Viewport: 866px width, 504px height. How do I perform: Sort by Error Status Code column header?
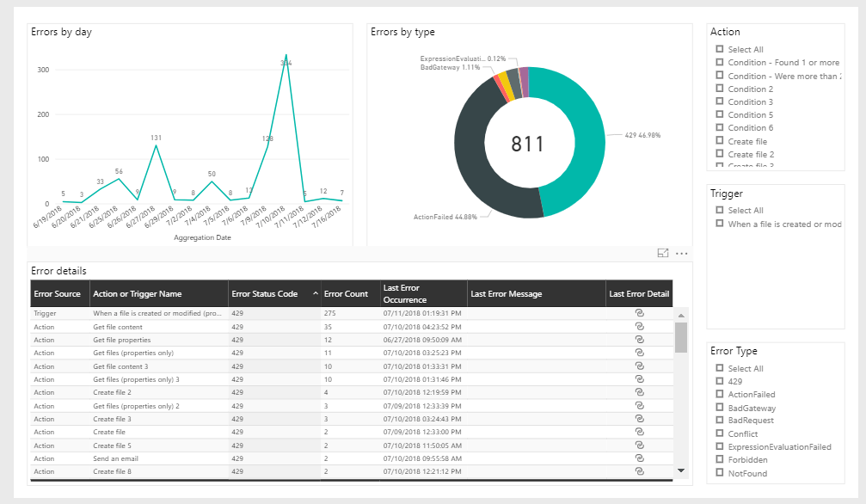pos(274,293)
